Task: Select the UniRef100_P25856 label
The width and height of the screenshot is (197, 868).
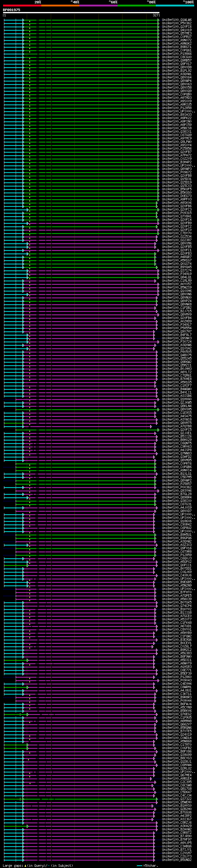Action: click(x=177, y=149)
